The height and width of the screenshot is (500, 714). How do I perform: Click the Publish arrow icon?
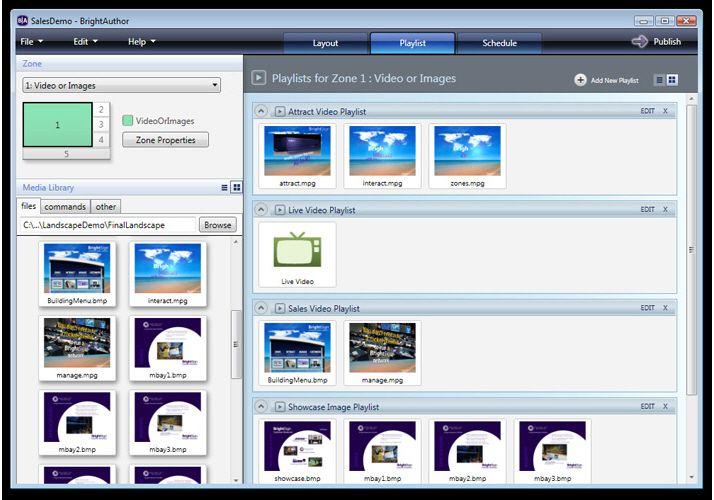coord(640,42)
